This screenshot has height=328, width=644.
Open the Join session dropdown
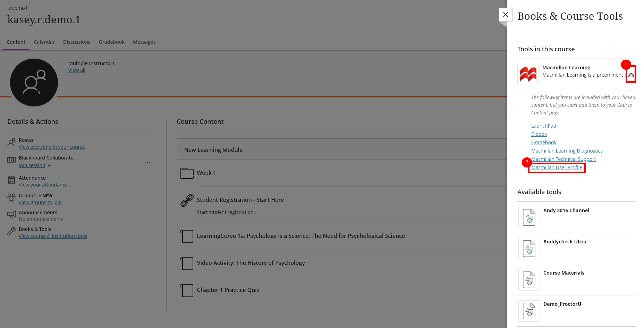(x=35, y=165)
